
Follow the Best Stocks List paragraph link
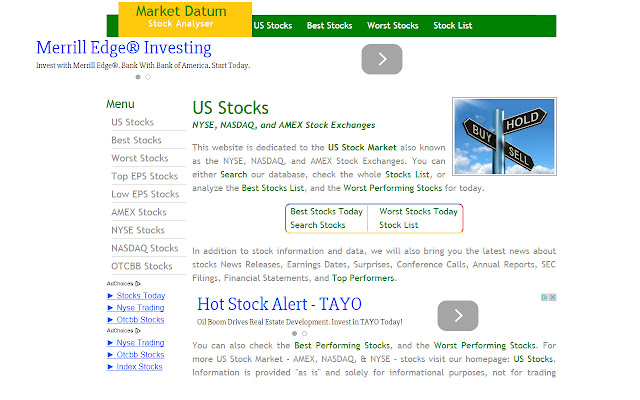click(x=273, y=188)
